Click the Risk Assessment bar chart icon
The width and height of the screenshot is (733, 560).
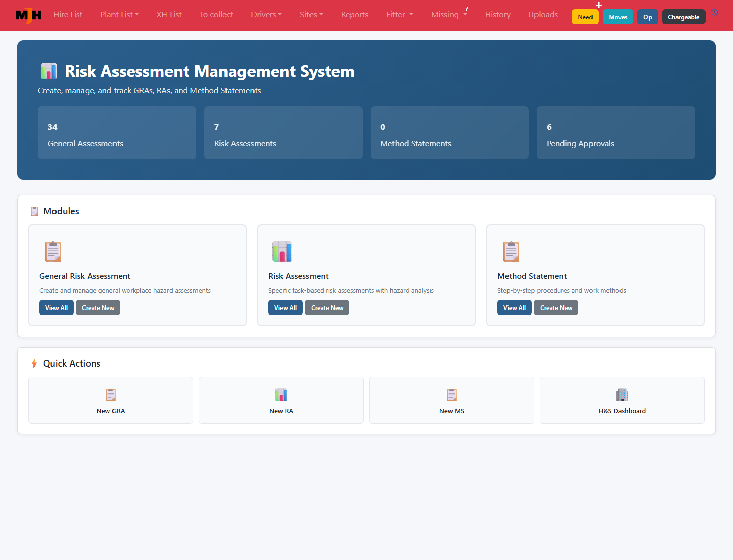(282, 251)
